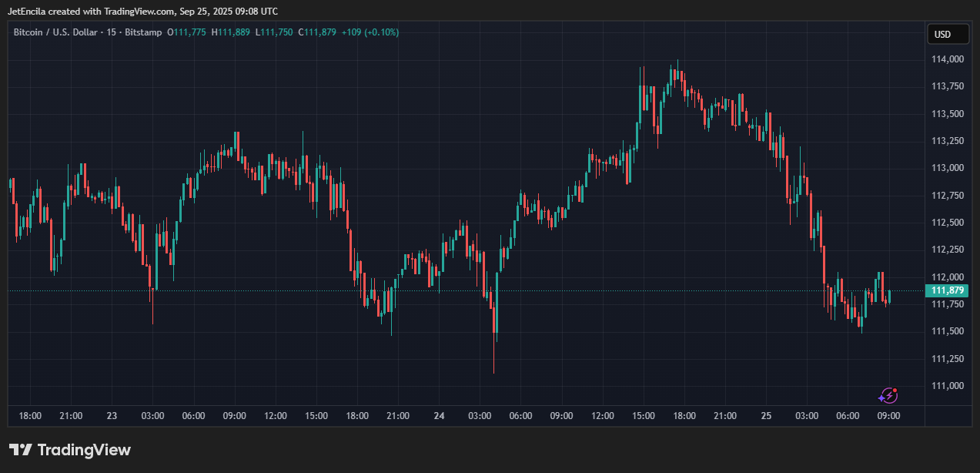
Task: Click the 114,000 price axis label
Action: click(x=948, y=59)
